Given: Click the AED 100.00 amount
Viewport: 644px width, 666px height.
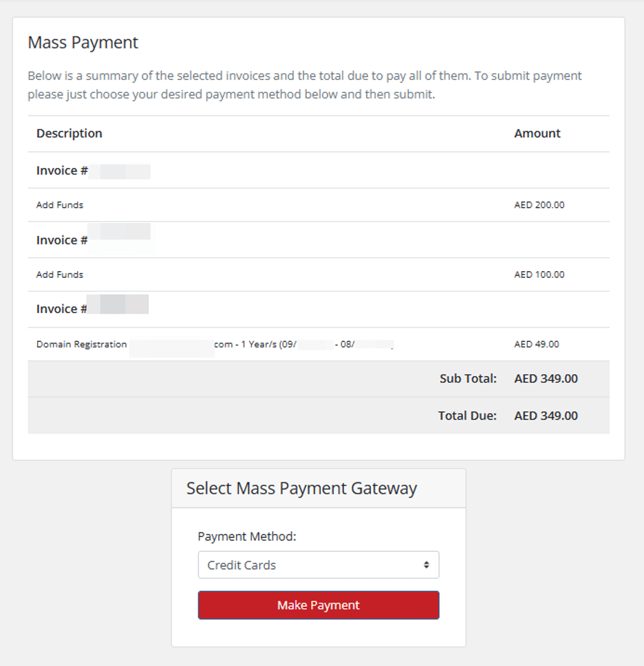Looking at the screenshot, I should (539, 275).
